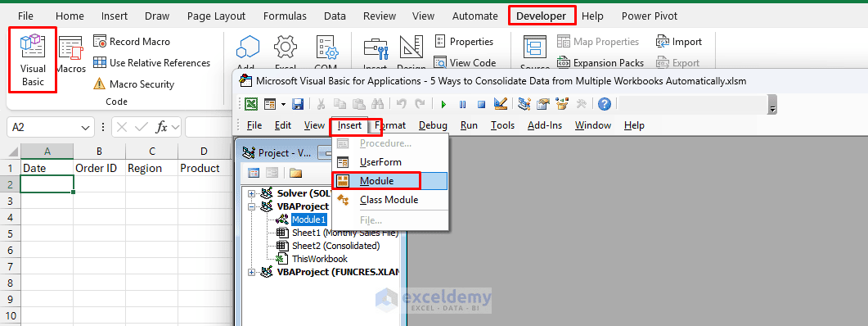Click cell containing Order ID
Viewport: 868px width, 326px height.
pyautogui.click(x=99, y=168)
